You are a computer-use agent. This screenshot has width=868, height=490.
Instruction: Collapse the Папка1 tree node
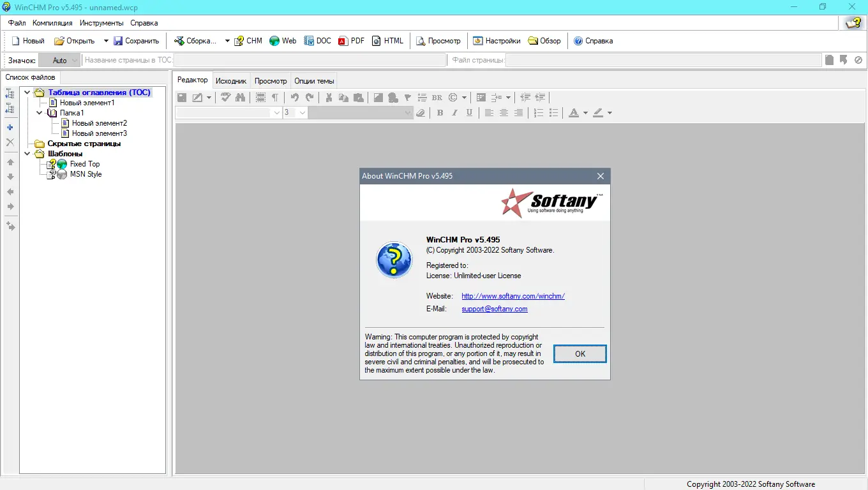coord(40,113)
